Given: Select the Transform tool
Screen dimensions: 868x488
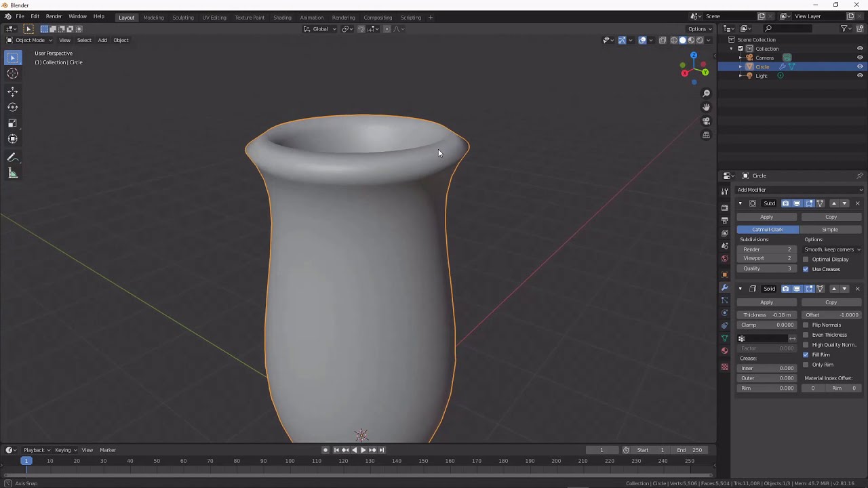Looking at the screenshot, I should point(12,139).
